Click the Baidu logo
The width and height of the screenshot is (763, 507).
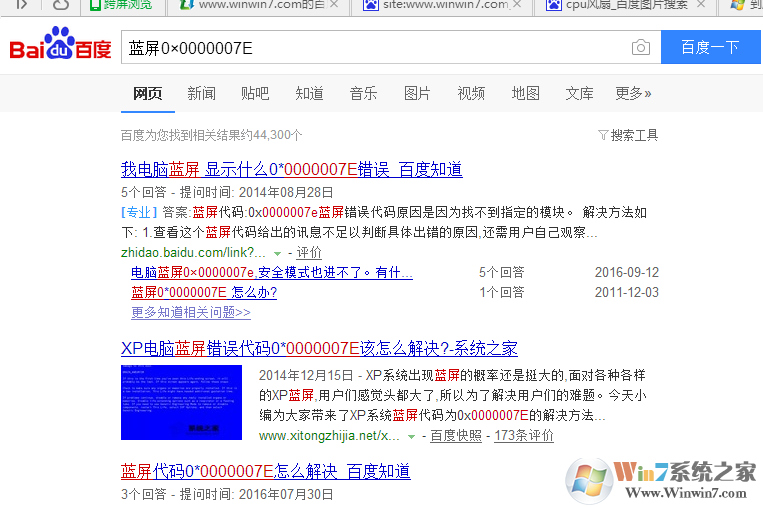click(x=60, y=47)
